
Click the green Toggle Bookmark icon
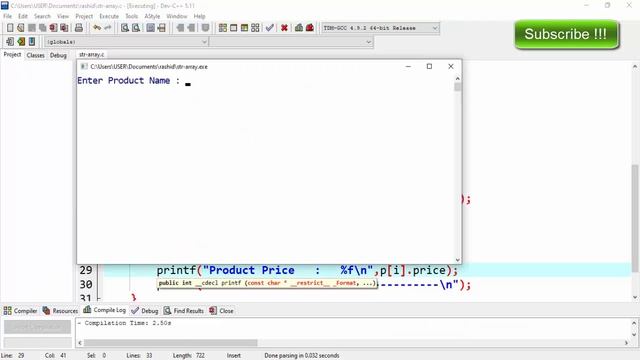point(21,42)
